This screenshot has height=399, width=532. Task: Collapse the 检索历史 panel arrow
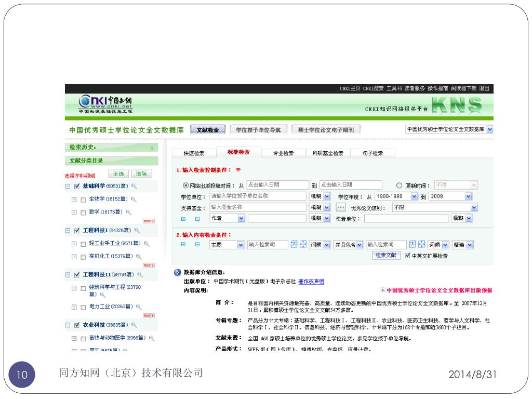click(152, 148)
